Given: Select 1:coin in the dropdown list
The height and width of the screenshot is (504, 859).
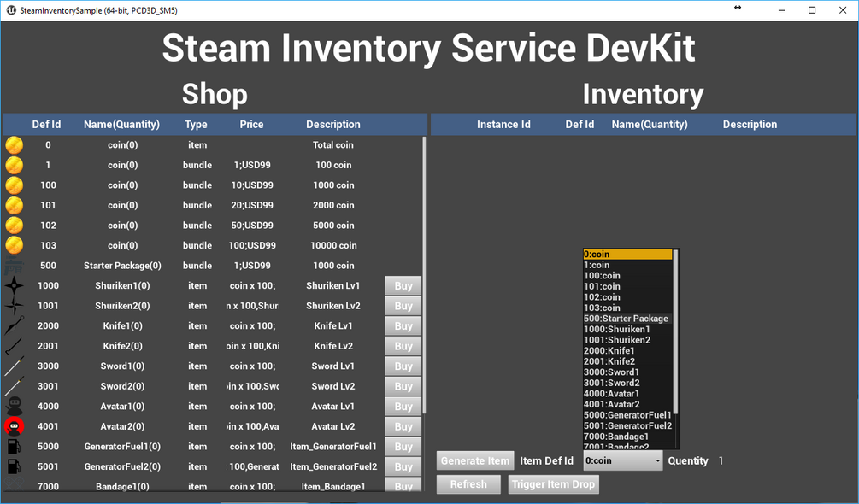Looking at the screenshot, I should (x=628, y=265).
